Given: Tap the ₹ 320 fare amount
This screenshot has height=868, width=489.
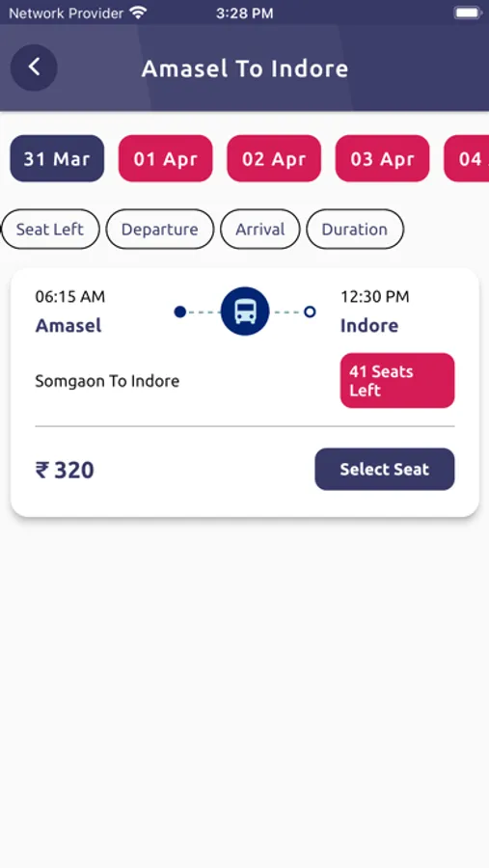Looking at the screenshot, I should click(65, 470).
